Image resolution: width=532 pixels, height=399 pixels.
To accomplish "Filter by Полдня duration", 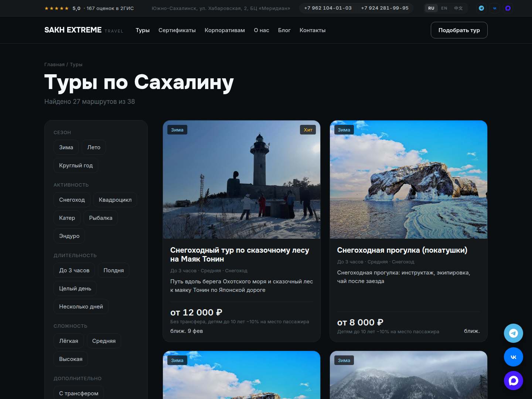I will 113,270.
